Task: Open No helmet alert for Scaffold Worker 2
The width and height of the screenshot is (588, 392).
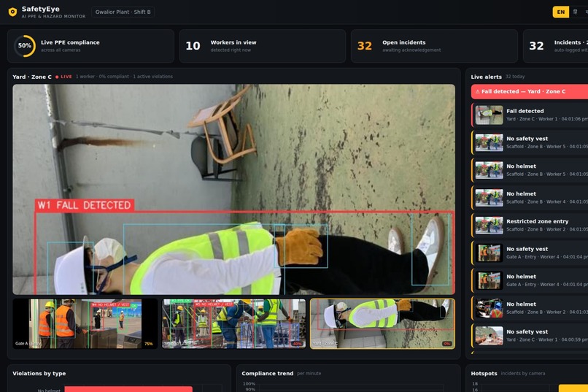Action: 530,308
